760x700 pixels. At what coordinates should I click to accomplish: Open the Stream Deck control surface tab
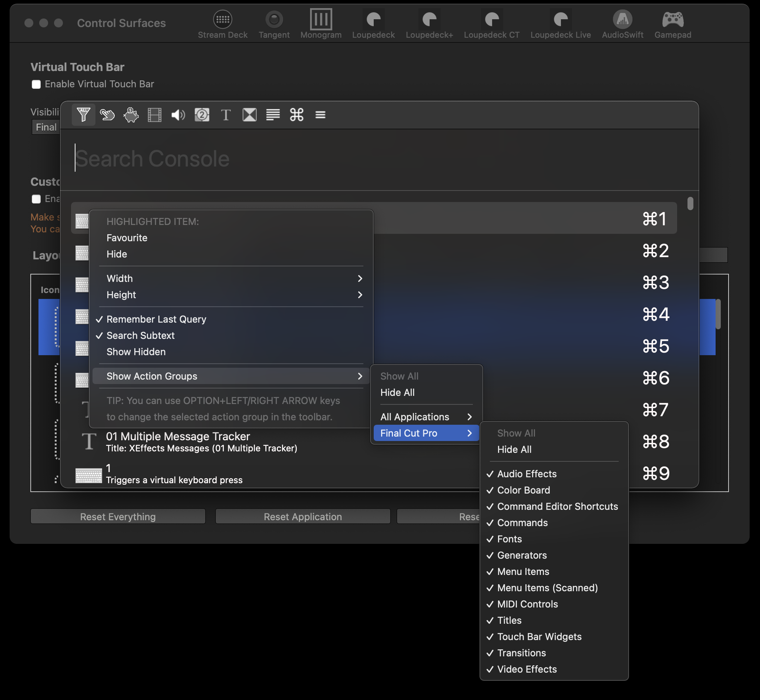tap(222, 24)
